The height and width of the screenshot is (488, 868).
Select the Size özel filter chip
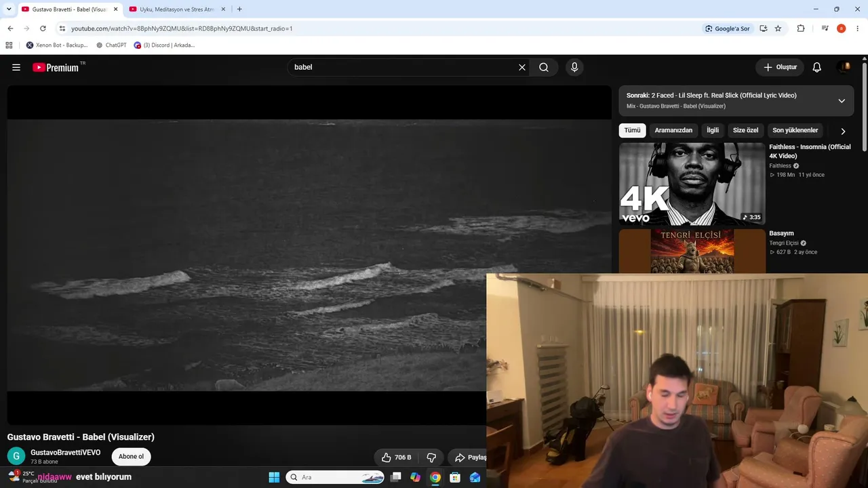[745, 130]
